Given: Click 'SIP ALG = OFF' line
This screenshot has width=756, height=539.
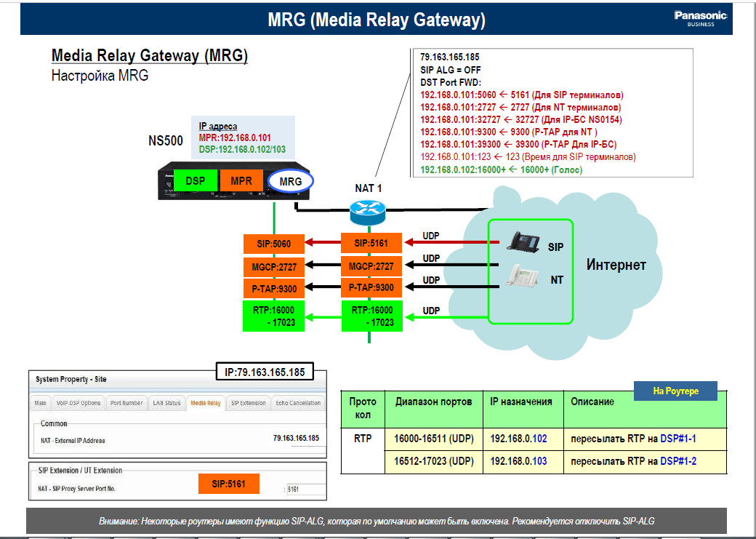Looking at the screenshot, I should point(450,70).
